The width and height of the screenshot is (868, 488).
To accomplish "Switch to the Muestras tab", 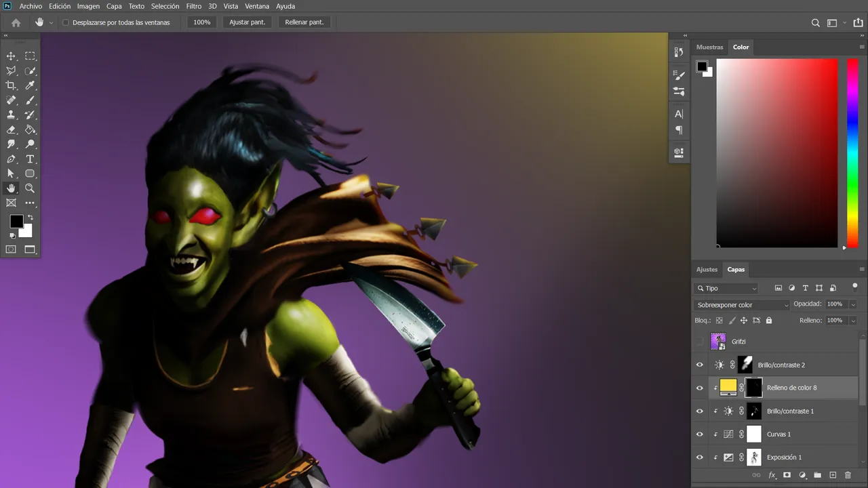I will [710, 47].
